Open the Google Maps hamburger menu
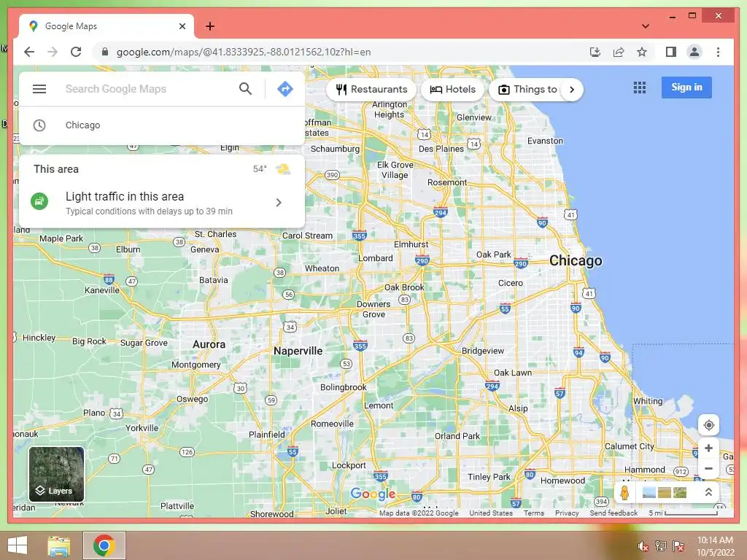The width and height of the screenshot is (747, 560). [x=39, y=89]
